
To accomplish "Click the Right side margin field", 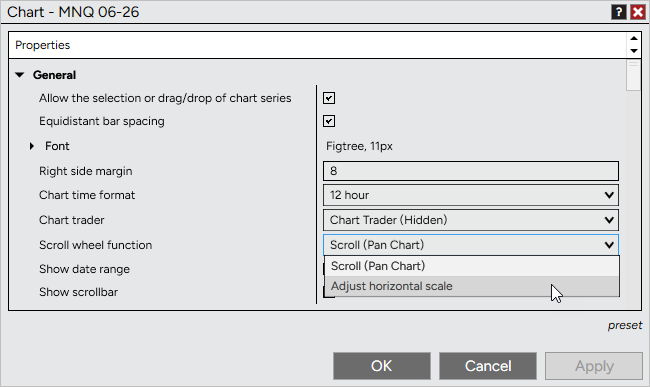I will 471,171.
